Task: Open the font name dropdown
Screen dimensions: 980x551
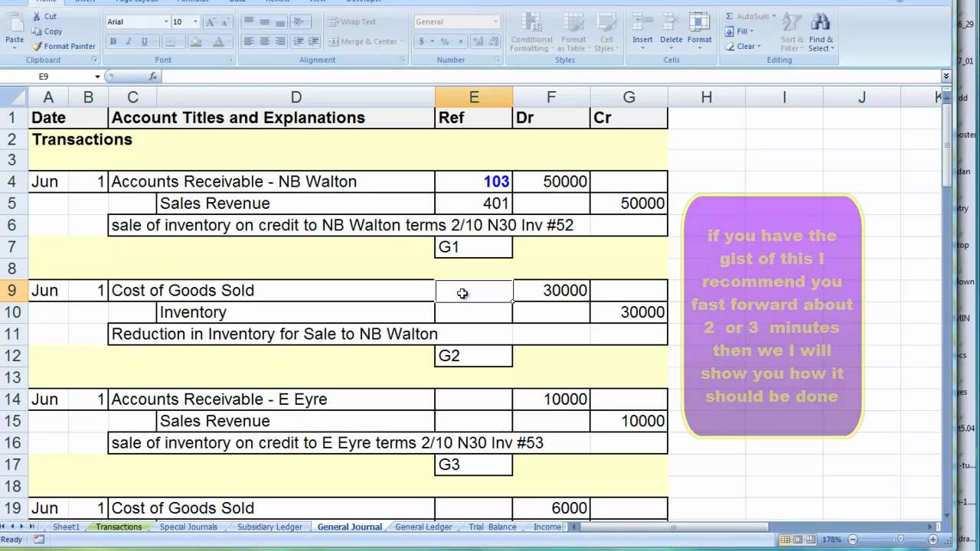Action: [166, 22]
